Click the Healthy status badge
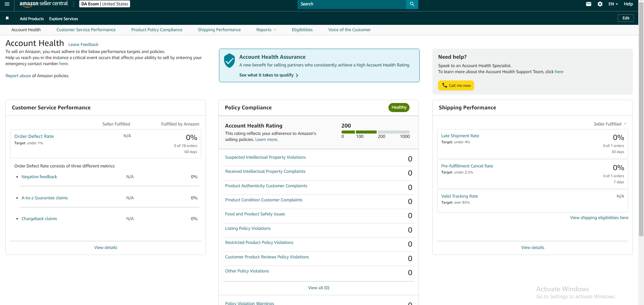Viewport: 644px width, 305px height. pyautogui.click(x=399, y=107)
